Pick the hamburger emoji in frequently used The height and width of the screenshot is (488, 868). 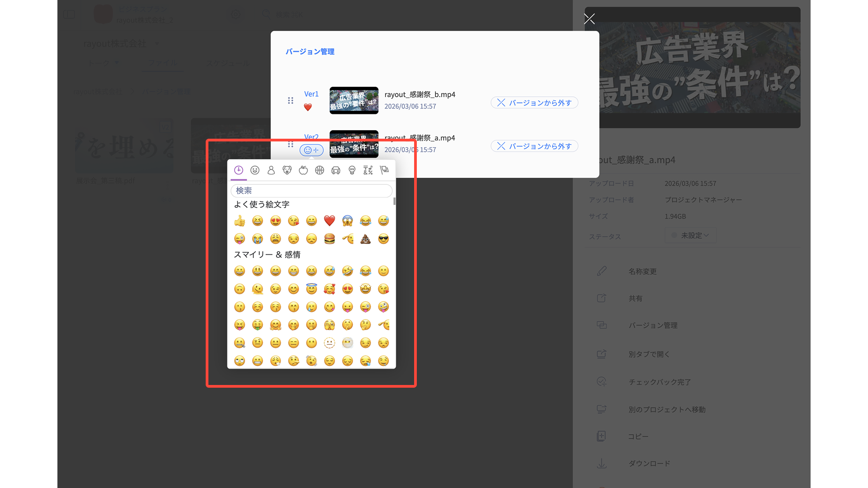point(330,239)
